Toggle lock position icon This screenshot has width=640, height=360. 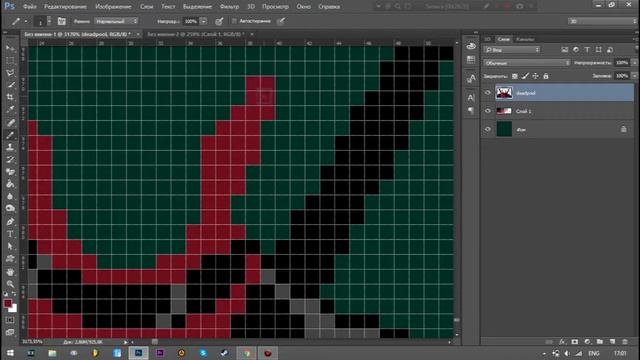pos(536,76)
